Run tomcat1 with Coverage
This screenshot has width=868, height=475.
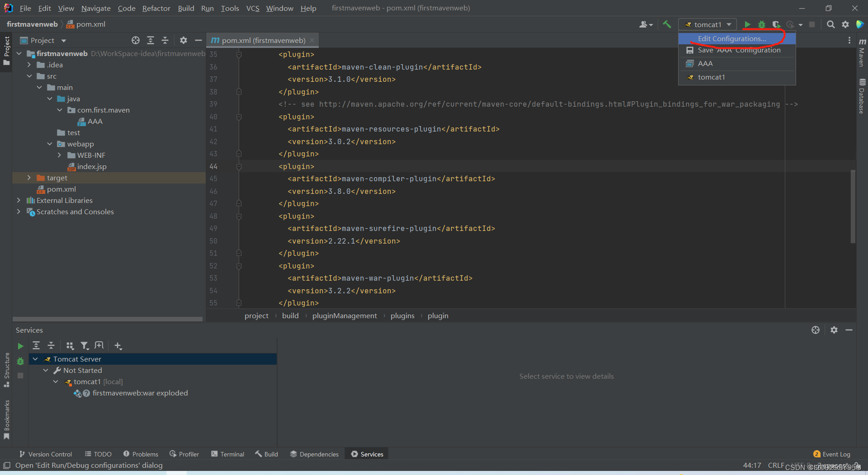click(776, 24)
